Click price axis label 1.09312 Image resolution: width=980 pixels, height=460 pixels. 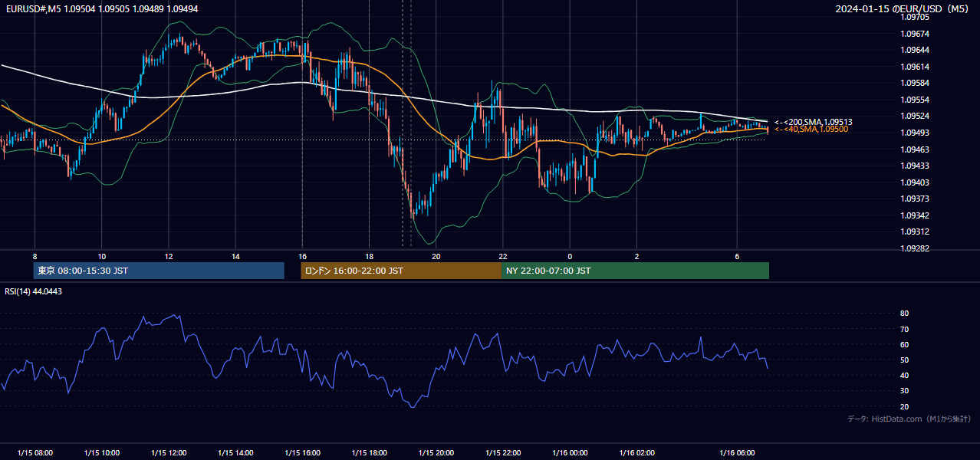click(914, 232)
